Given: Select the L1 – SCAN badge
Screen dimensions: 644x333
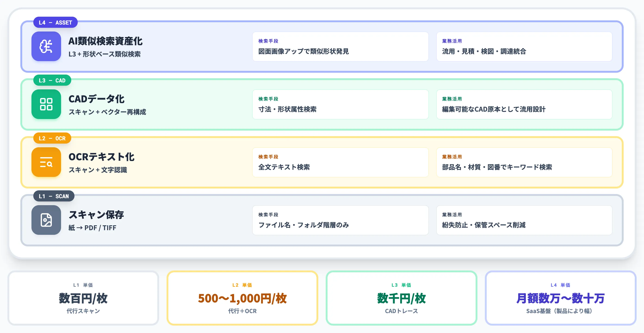Looking at the screenshot, I should pyautogui.click(x=54, y=196).
